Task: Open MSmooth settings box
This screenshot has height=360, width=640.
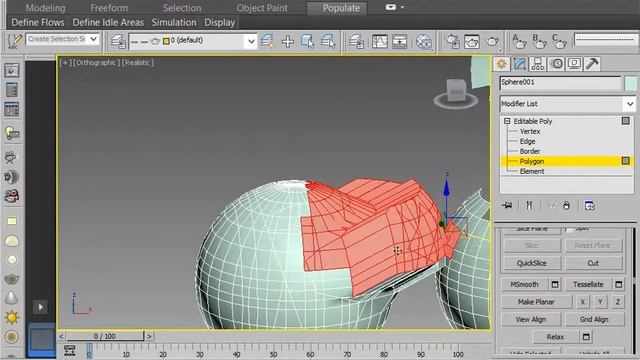Action: 555,284
